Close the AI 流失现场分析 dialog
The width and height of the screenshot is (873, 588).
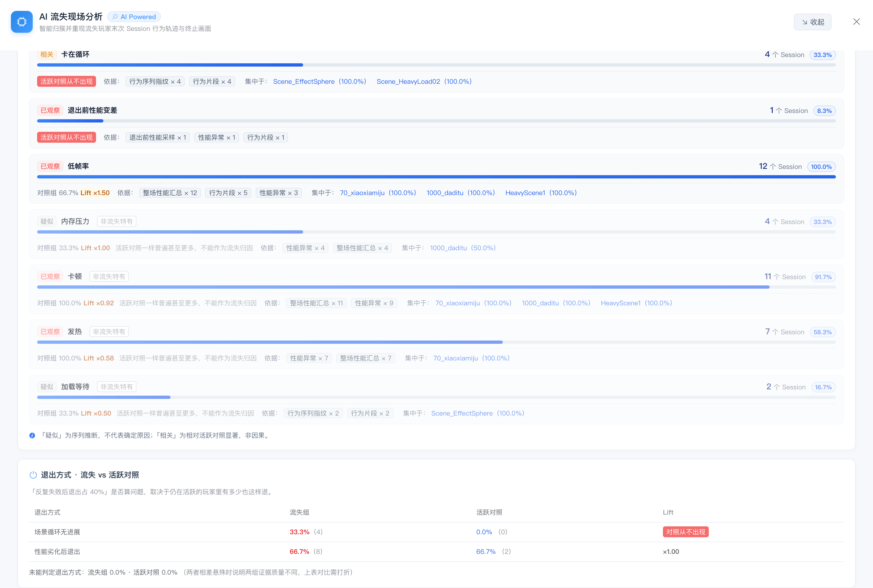856,22
